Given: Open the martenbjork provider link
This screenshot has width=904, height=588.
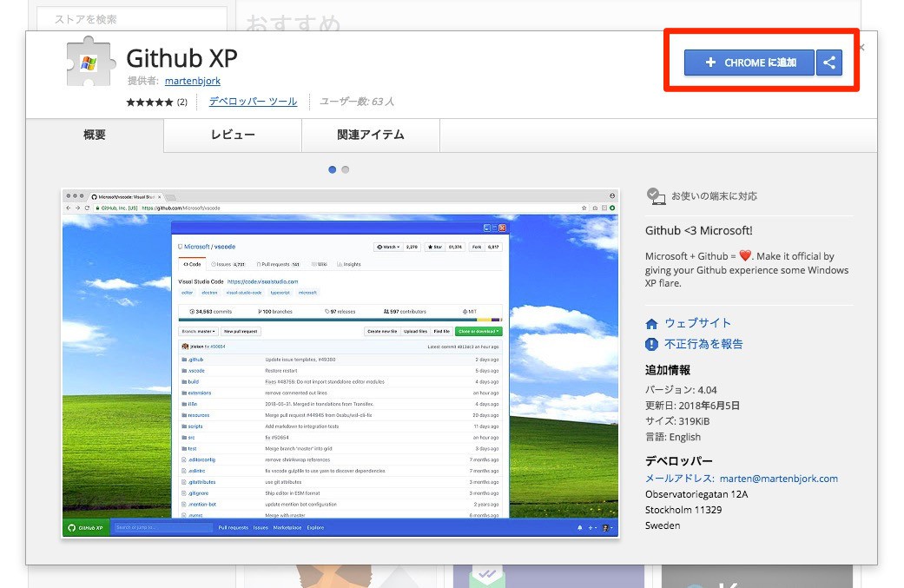Looking at the screenshot, I should click(x=193, y=81).
